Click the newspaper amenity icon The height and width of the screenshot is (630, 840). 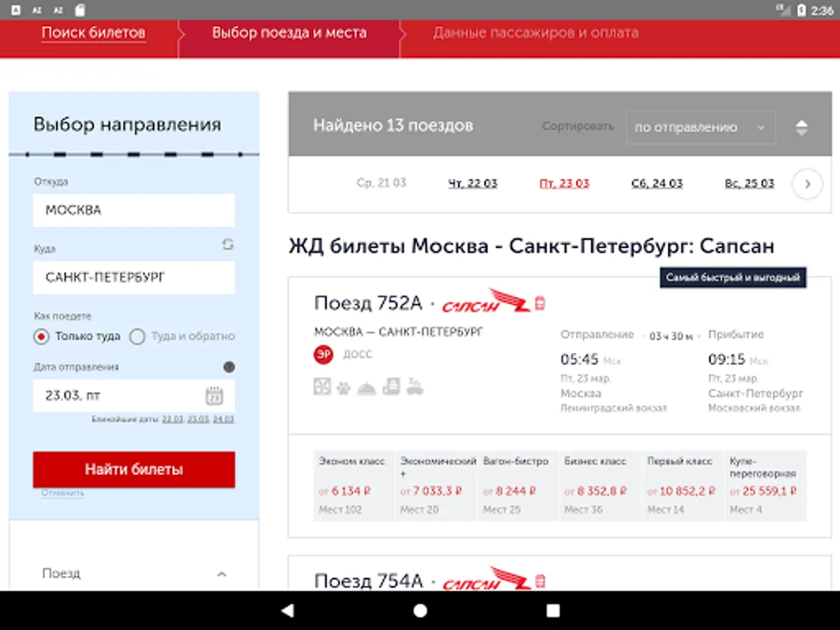coord(391,386)
